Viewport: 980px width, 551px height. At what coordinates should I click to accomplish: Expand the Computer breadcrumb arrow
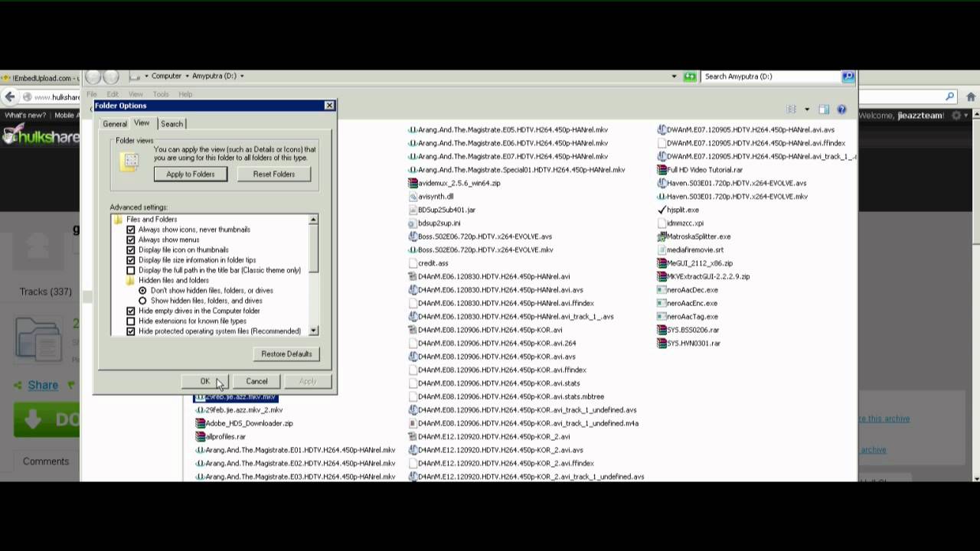click(x=187, y=77)
